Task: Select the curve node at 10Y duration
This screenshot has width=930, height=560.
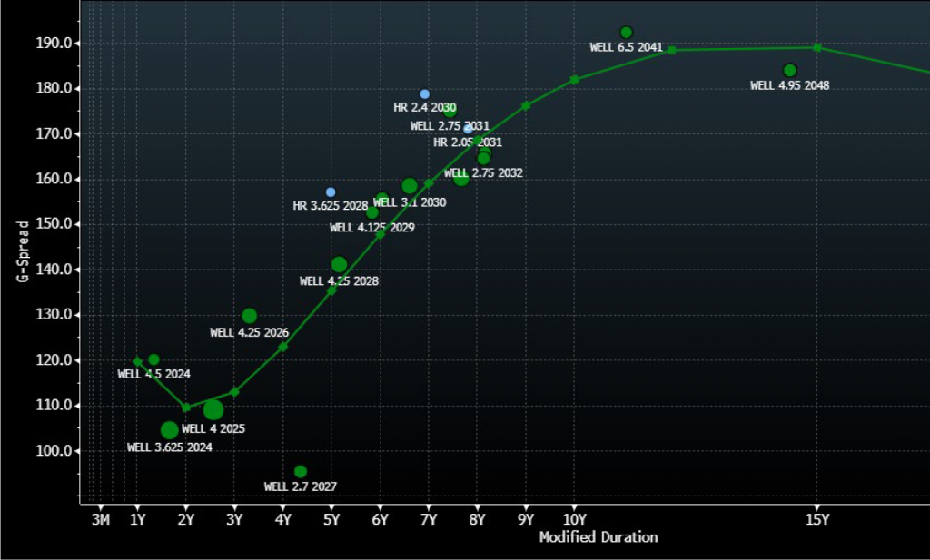Action: coord(574,80)
